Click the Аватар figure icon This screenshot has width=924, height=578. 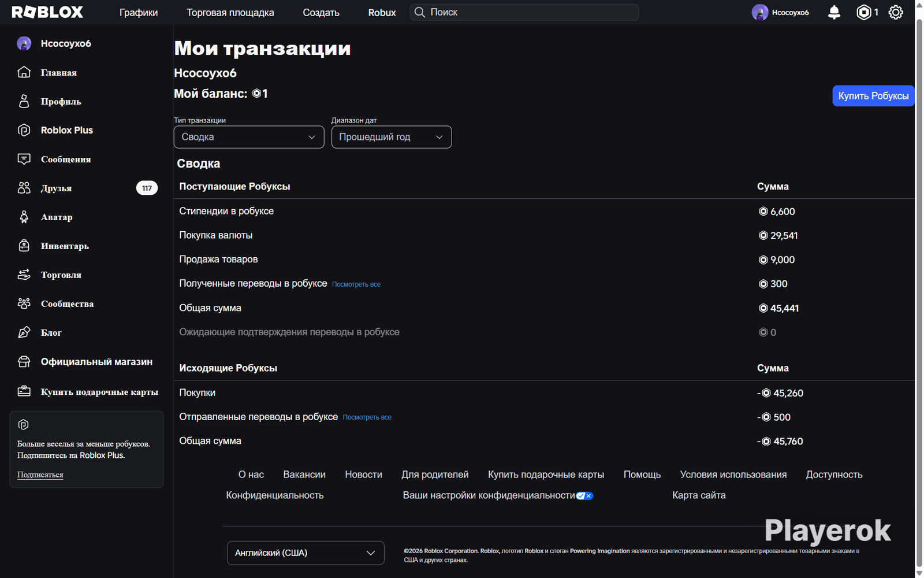coord(24,217)
